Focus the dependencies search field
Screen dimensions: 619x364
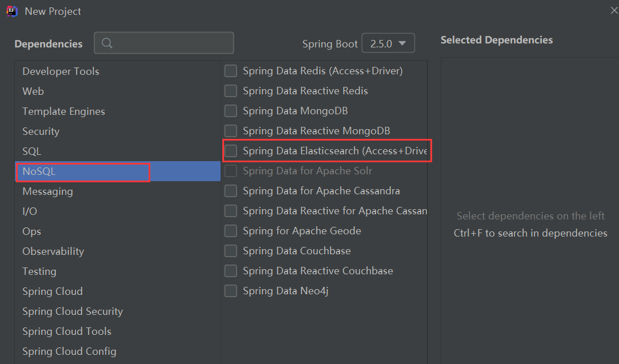click(x=164, y=43)
